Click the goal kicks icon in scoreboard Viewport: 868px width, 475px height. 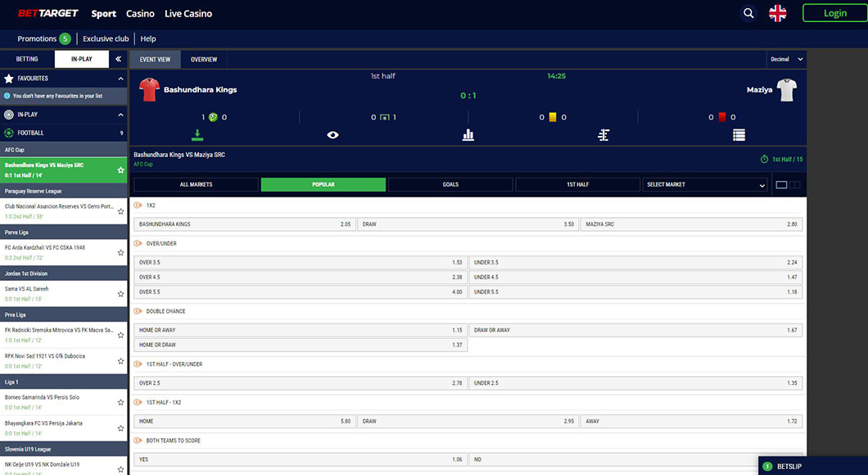(x=384, y=117)
